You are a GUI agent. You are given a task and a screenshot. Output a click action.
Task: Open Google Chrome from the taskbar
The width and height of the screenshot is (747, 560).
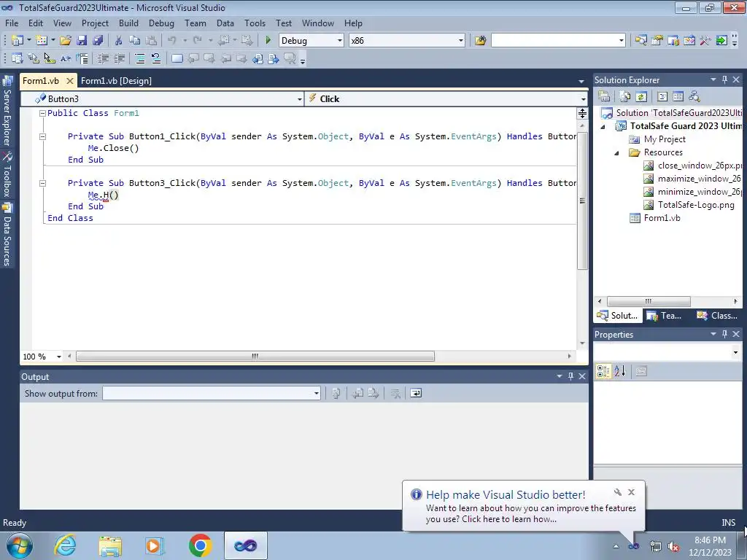[200, 545]
